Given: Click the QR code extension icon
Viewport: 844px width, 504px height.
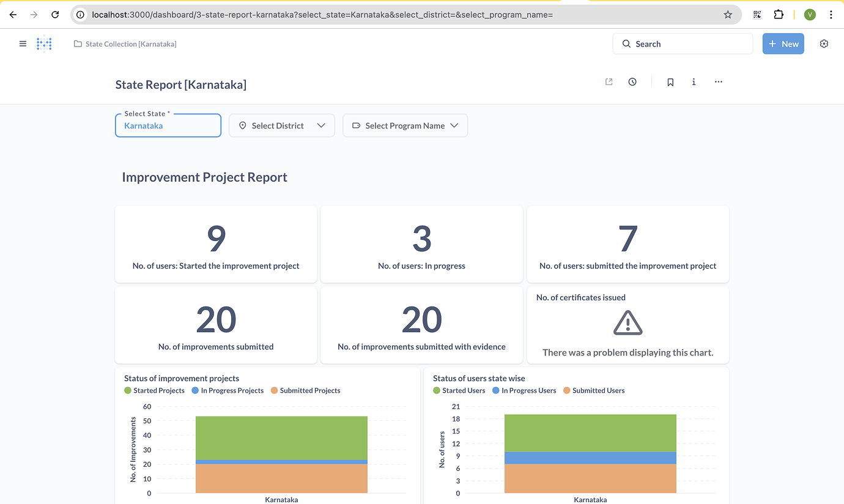Looking at the screenshot, I should pos(757,15).
